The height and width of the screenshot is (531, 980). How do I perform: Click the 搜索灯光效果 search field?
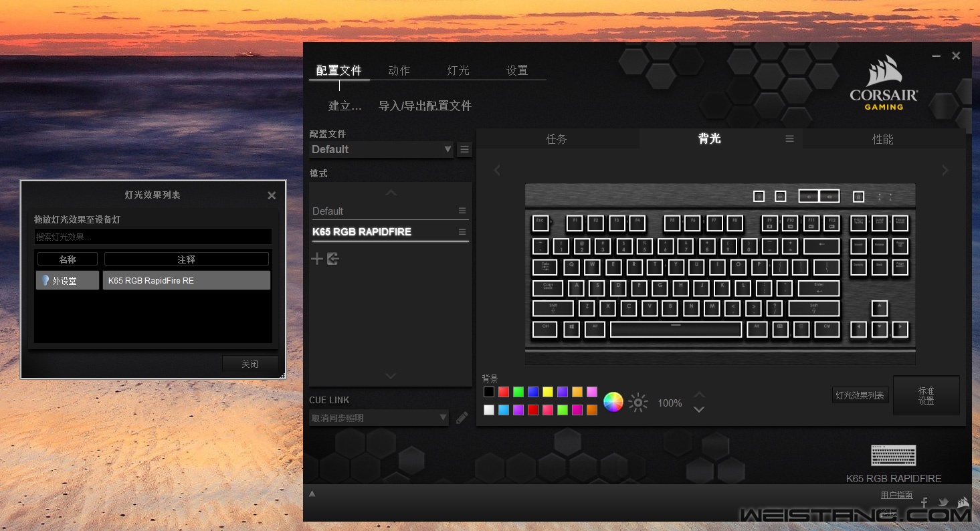(x=153, y=237)
